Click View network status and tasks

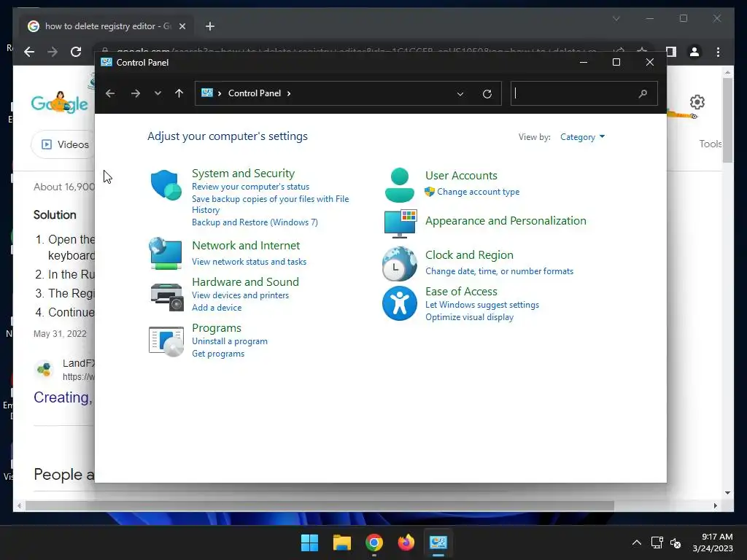[249, 262]
